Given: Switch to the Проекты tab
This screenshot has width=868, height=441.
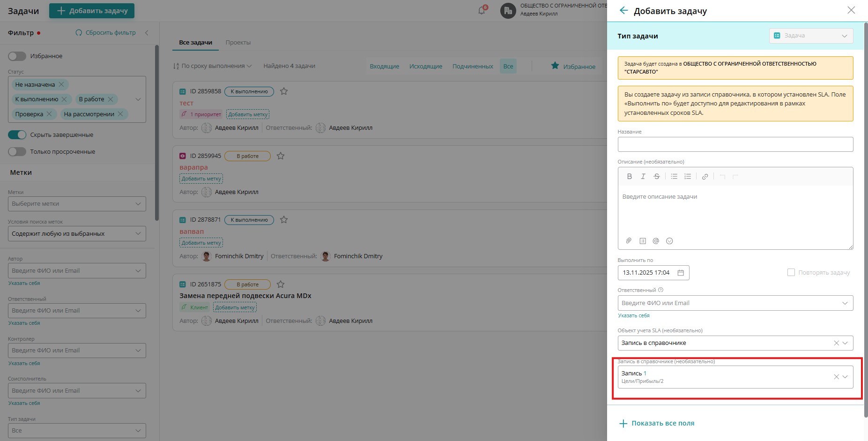Looking at the screenshot, I should [x=238, y=43].
